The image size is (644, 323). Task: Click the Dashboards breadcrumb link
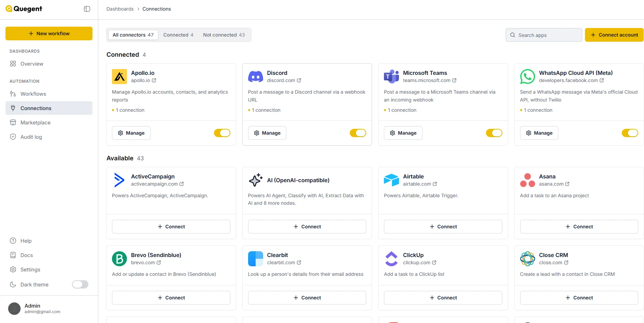(120, 9)
